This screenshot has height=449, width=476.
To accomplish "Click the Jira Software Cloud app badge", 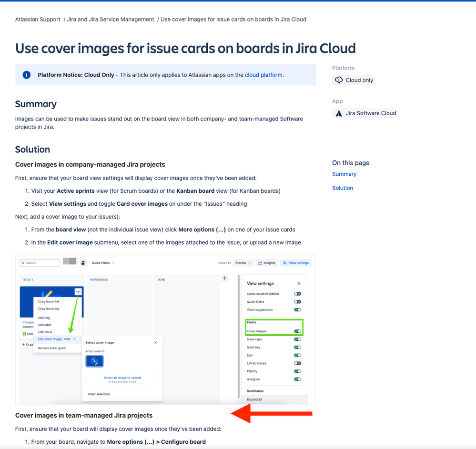I will pos(365,113).
